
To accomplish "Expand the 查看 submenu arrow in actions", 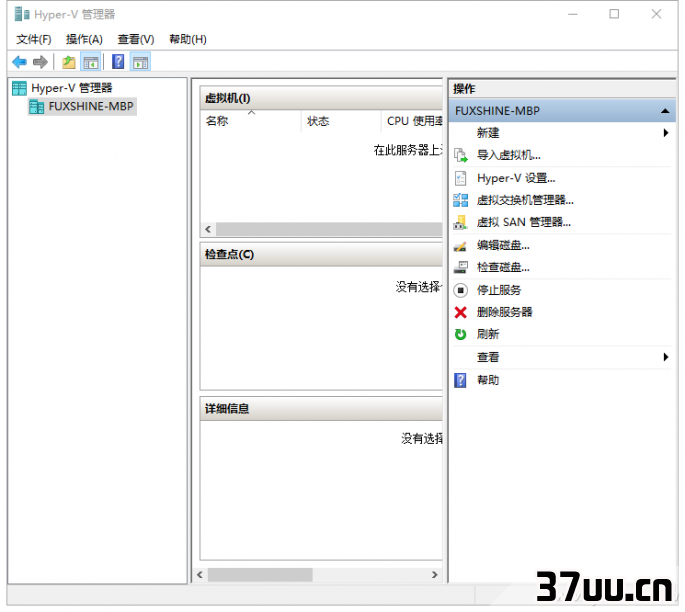I will tap(666, 357).
